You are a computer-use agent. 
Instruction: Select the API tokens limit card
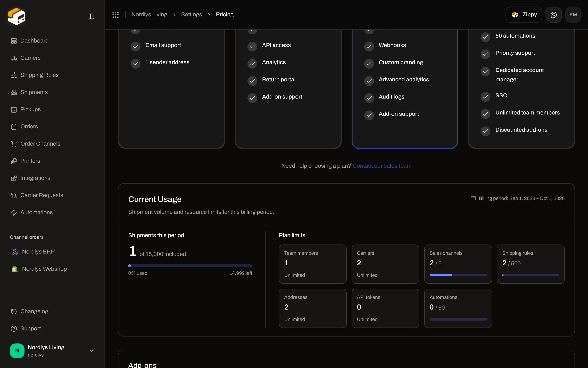[x=385, y=308]
